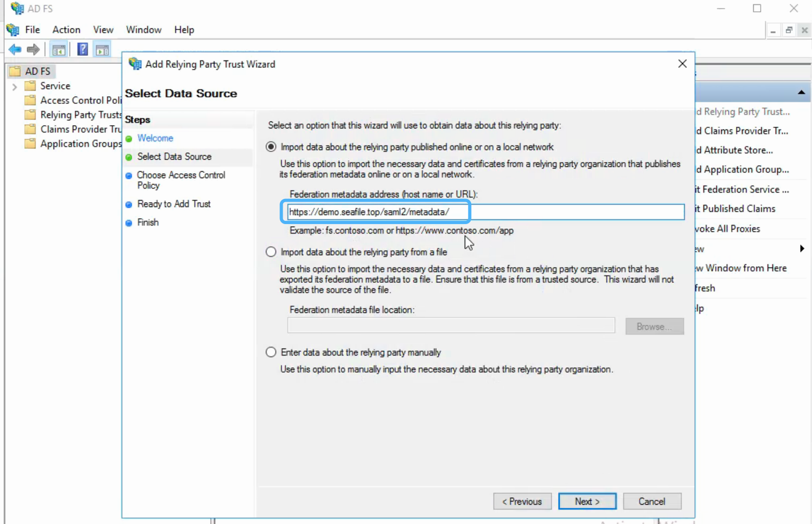Click the grayed Forward arrow icon
This screenshot has width=812, height=524.
pyautogui.click(x=33, y=49)
